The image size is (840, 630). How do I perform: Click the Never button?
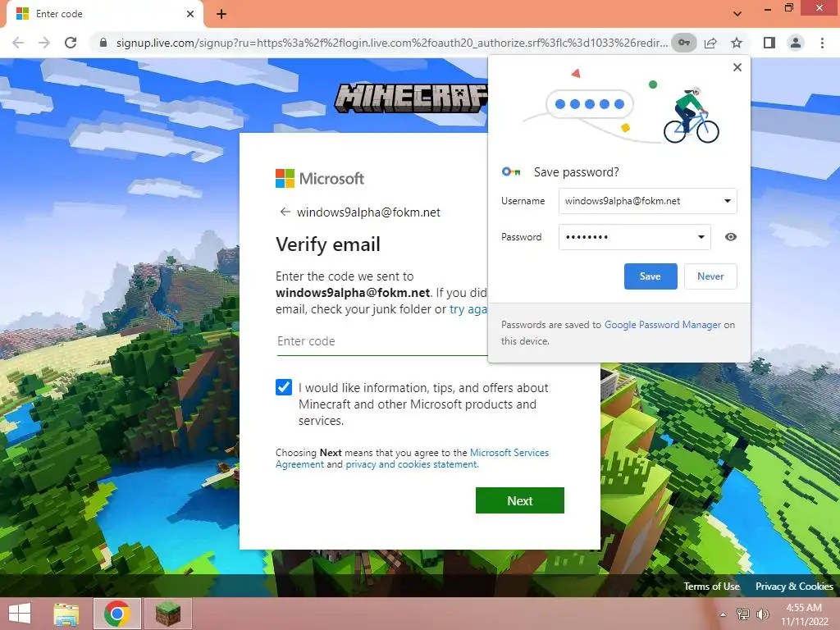pyautogui.click(x=710, y=276)
